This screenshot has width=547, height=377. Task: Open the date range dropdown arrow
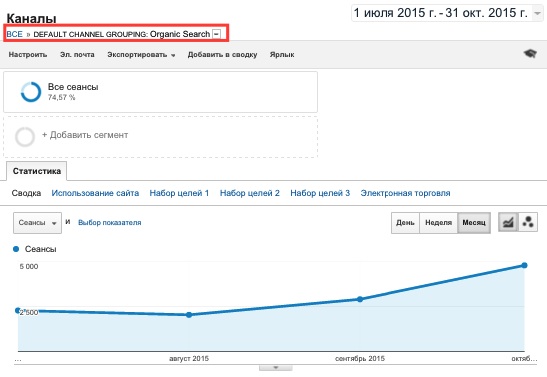(538, 13)
